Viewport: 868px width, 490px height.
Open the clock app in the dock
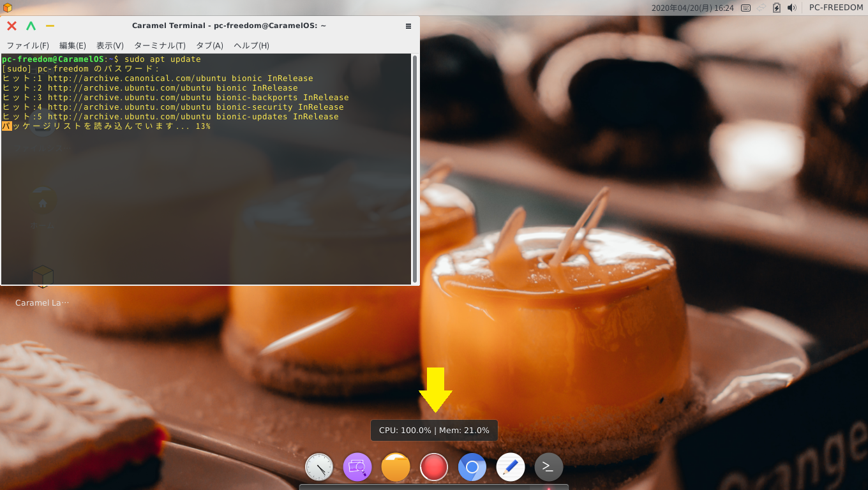point(319,467)
